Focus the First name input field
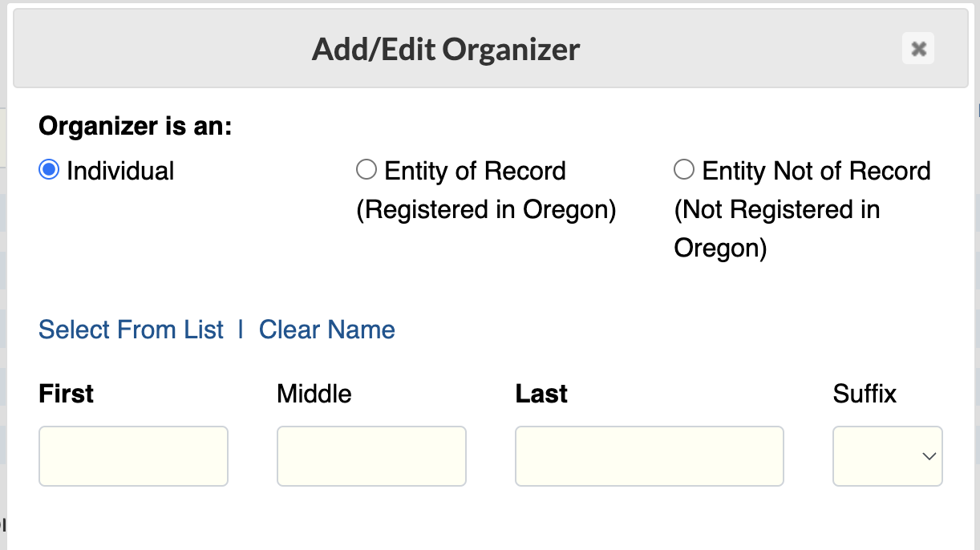Viewport: 980px width, 550px height. 133,456
